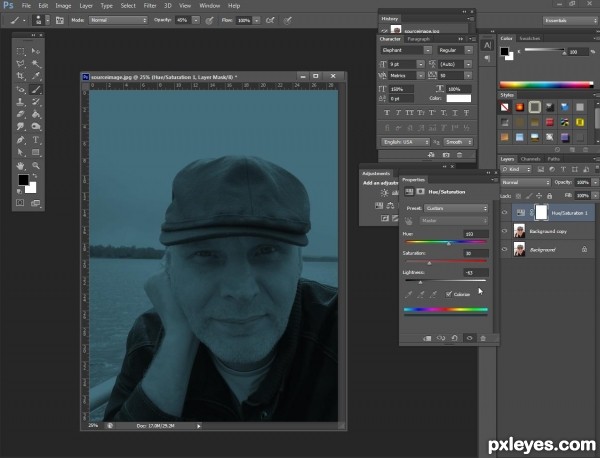Select the Clone Stamp tool
This screenshot has width=600, height=458.
(x=21, y=102)
